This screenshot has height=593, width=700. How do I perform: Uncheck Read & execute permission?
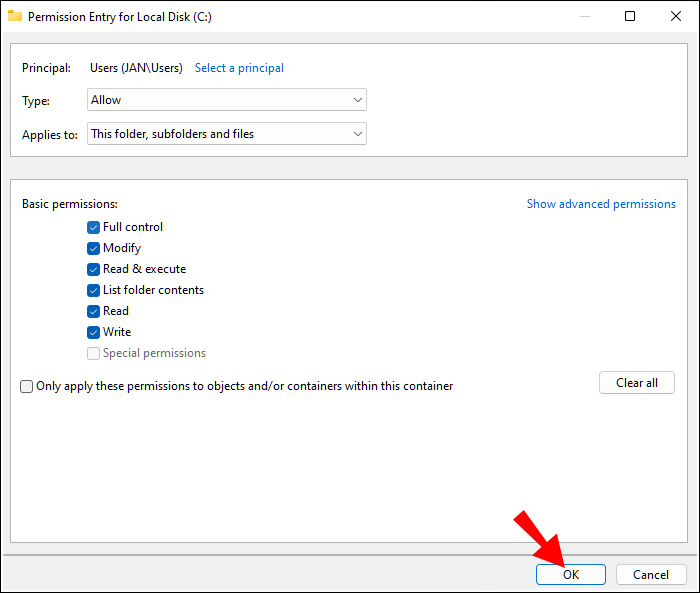click(93, 269)
